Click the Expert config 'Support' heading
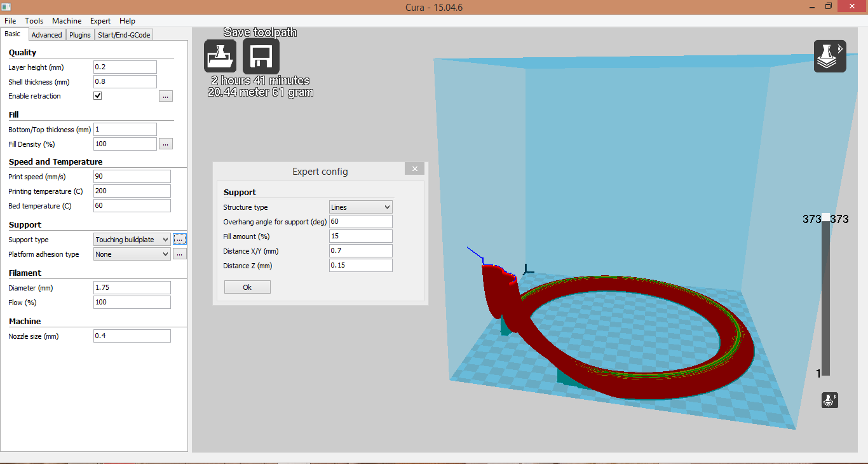 (240, 193)
